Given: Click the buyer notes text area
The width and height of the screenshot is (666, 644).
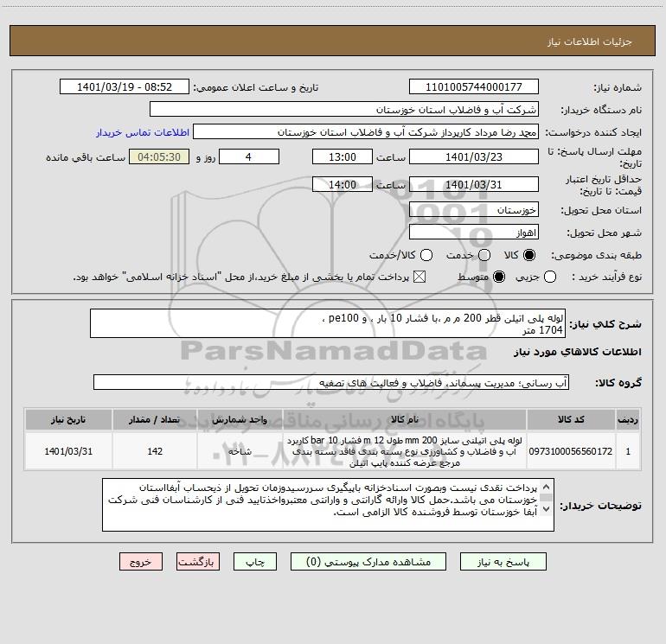Looking at the screenshot, I should (x=328, y=504).
